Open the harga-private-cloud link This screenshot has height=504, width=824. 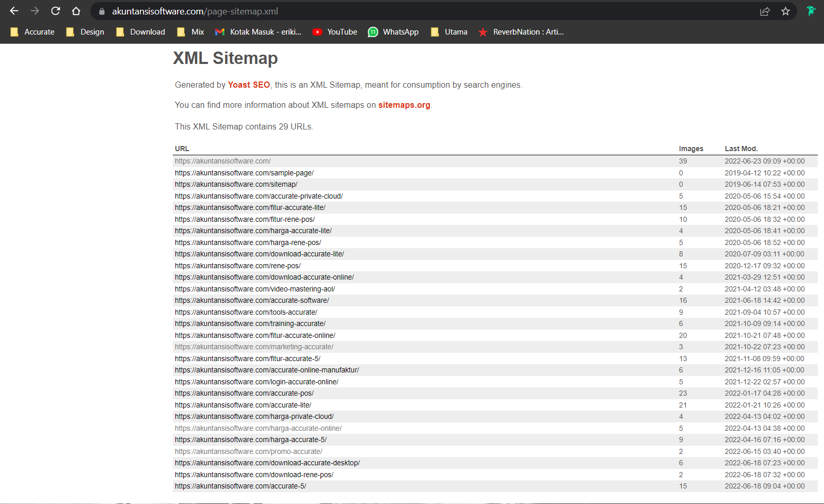point(254,417)
